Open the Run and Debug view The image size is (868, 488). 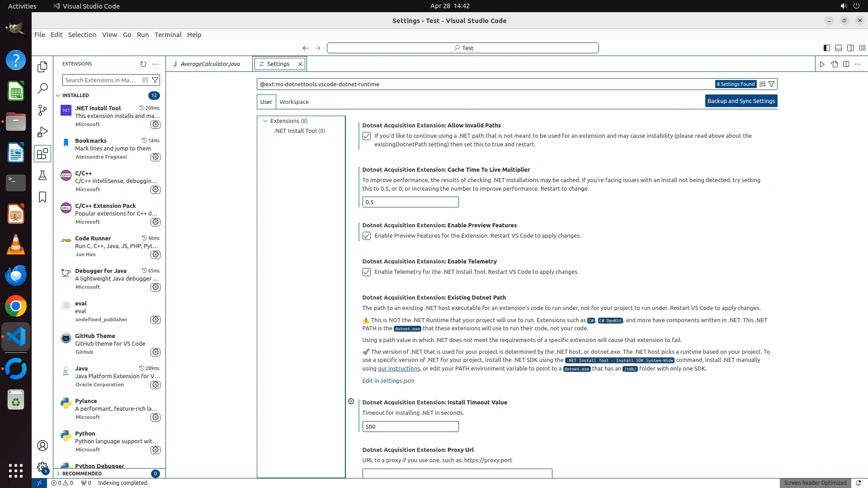click(42, 132)
